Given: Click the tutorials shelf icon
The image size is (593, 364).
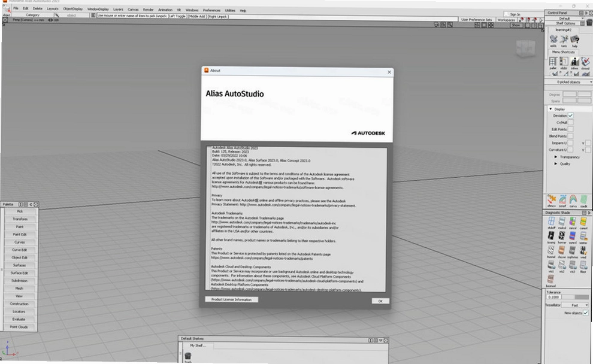Looking at the screenshot, I should point(564,41).
